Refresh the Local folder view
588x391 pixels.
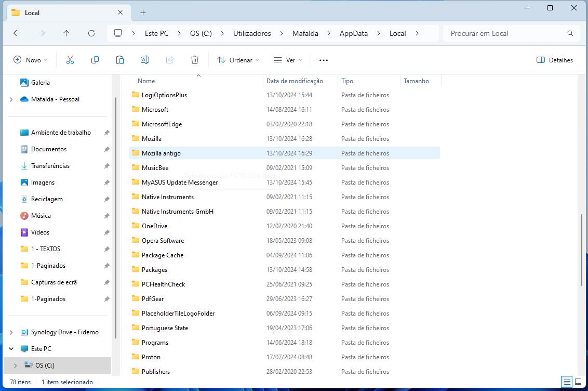pyautogui.click(x=91, y=33)
